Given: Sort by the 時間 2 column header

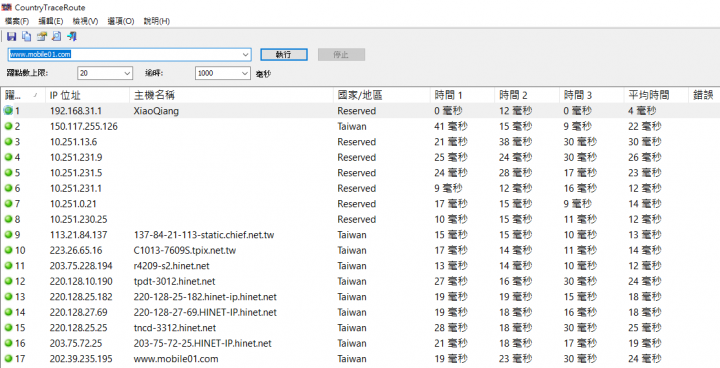Looking at the screenshot, I should pyautogui.click(x=527, y=95).
